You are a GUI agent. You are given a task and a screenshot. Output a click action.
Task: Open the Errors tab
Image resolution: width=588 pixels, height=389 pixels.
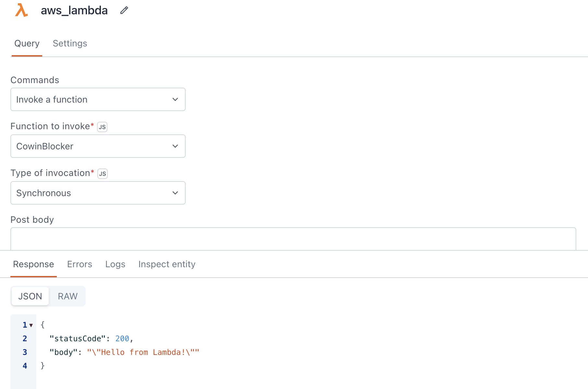[x=80, y=264]
